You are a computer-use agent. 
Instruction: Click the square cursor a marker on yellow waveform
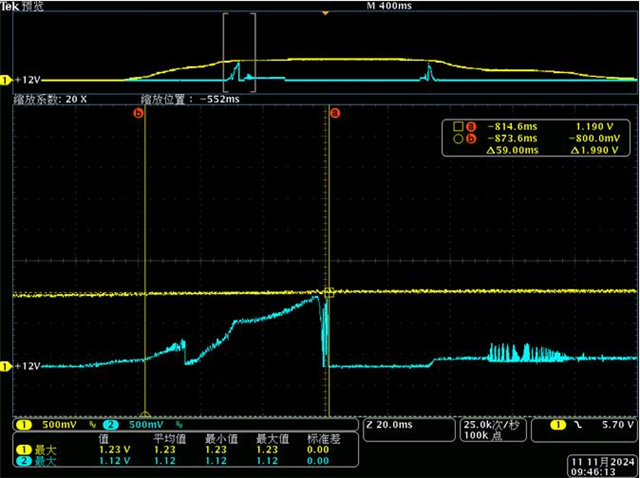[x=329, y=292]
